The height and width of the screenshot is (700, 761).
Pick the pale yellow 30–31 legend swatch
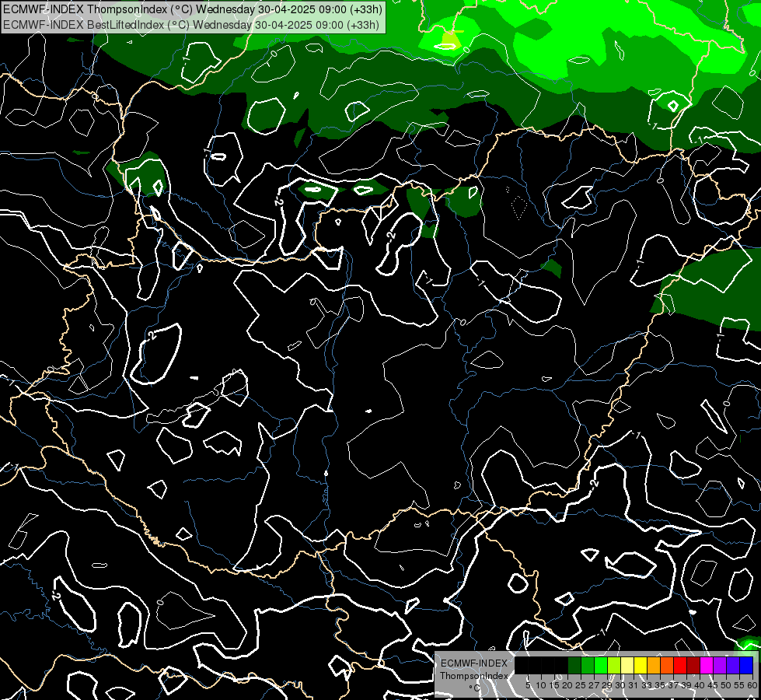(x=627, y=665)
